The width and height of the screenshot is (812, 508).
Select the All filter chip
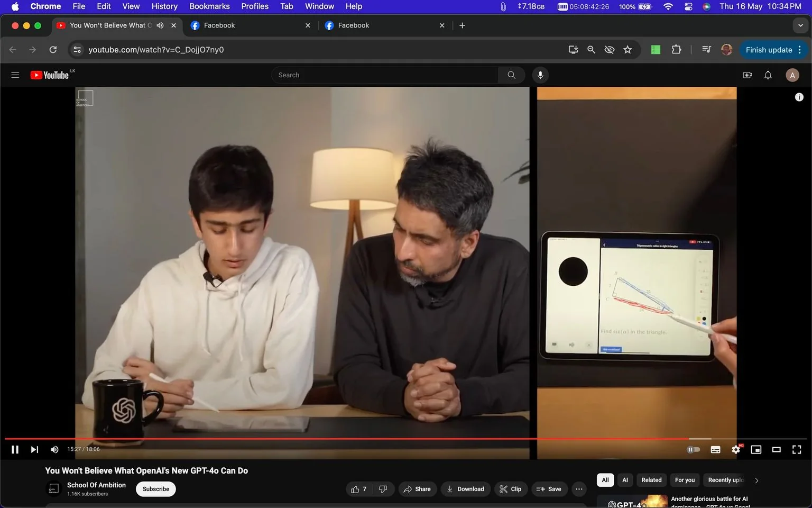click(x=605, y=480)
